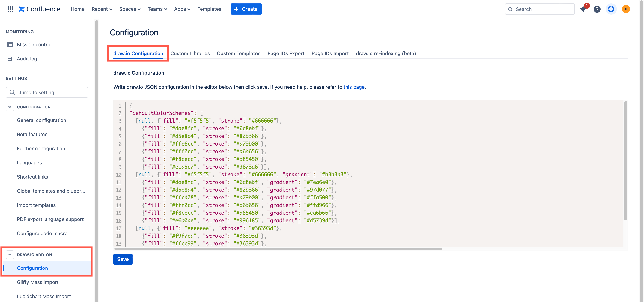This screenshot has width=644, height=302.
Task: Click "defaultColorSchemes" in the editor
Action: (162, 113)
